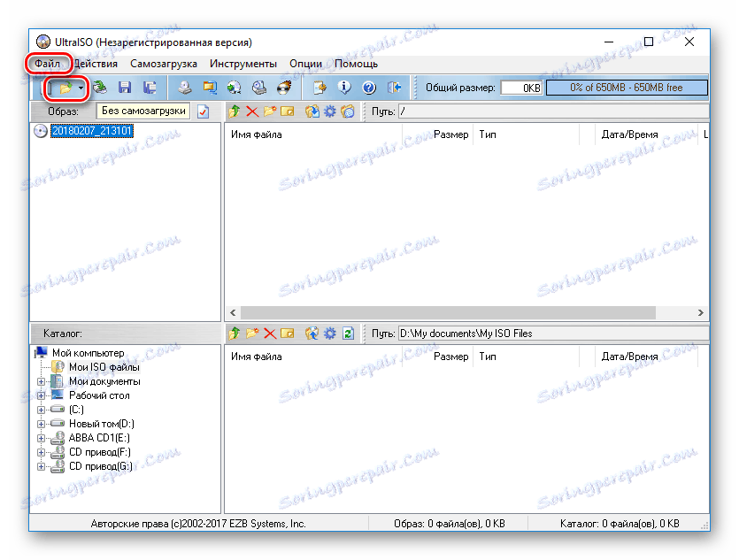Click the image Путь field showing /
Screen dimensions: 739x560
pyautogui.click(x=554, y=111)
